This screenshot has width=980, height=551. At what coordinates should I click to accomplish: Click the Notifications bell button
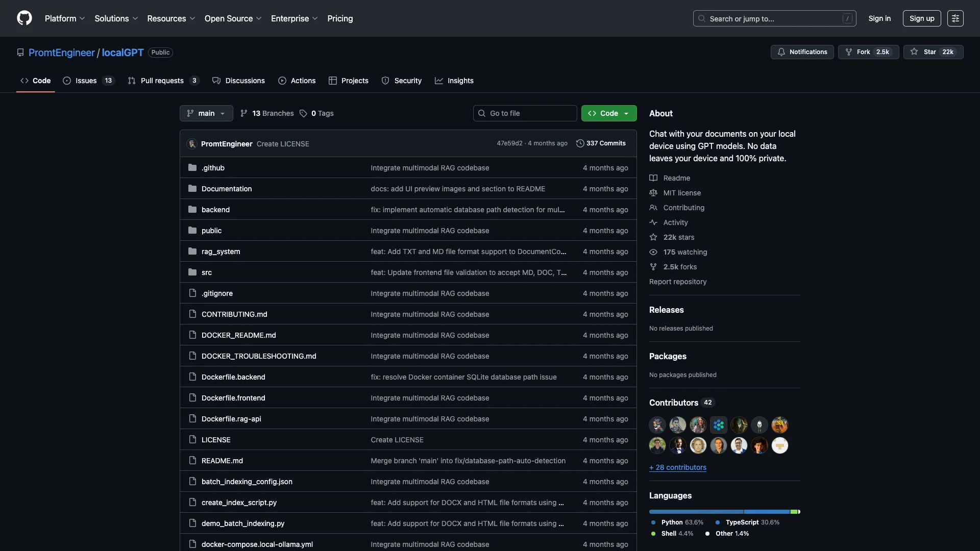(x=802, y=52)
